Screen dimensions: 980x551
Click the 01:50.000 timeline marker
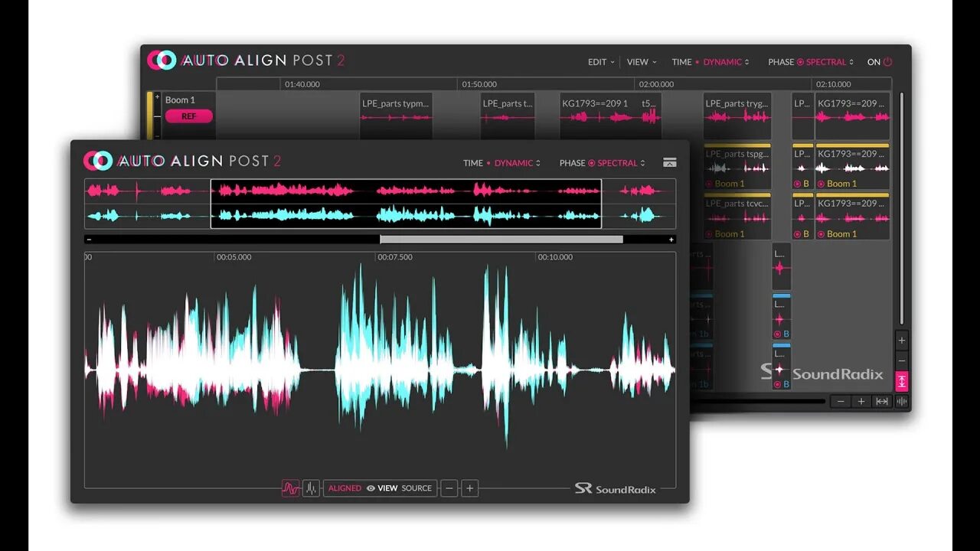click(x=479, y=84)
